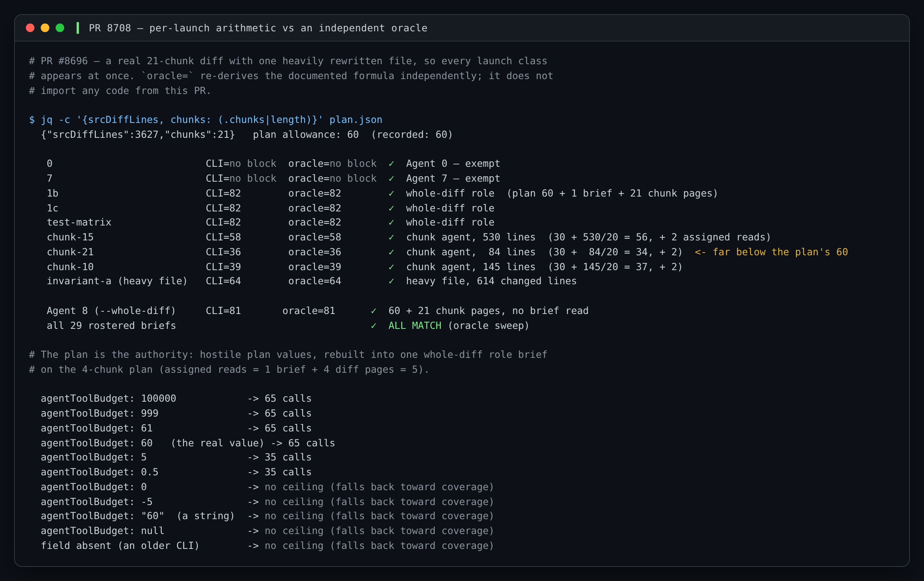The height and width of the screenshot is (581, 924).
Task: Click 'agentToolBudget: -5' line
Action: click(267, 502)
